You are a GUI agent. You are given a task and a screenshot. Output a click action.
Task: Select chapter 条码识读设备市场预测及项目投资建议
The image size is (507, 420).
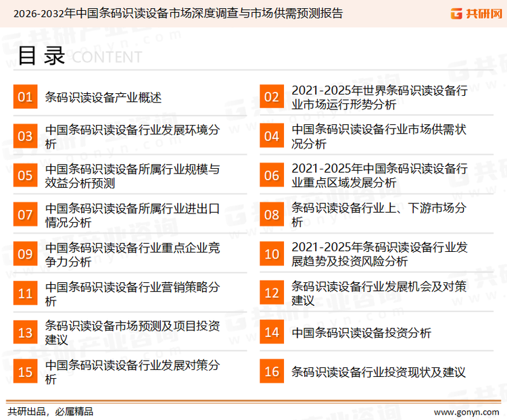[132, 333]
